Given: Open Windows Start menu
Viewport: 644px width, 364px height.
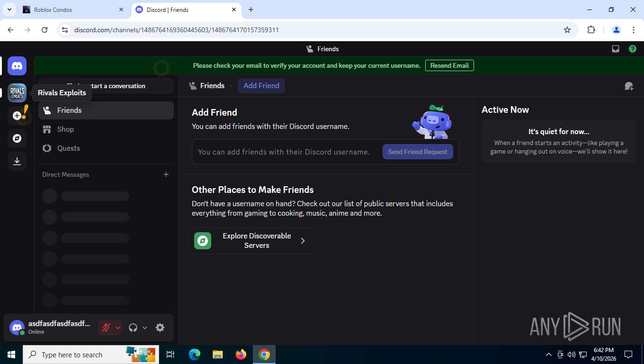Looking at the screenshot, I should click(x=11, y=355).
